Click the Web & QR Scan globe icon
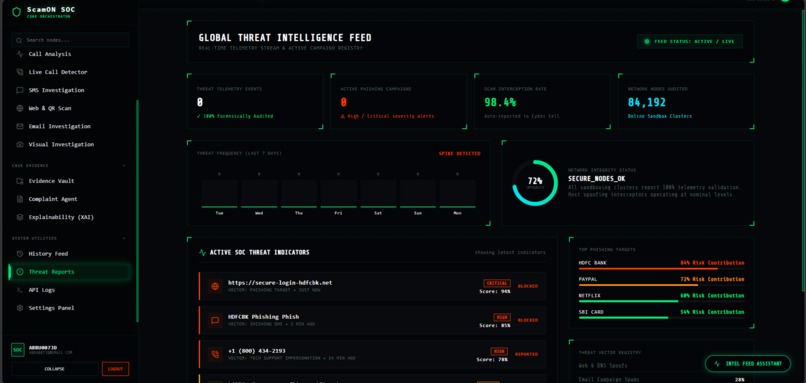Screen dimensions: 806x383 pyautogui.click(x=20, y=108)
